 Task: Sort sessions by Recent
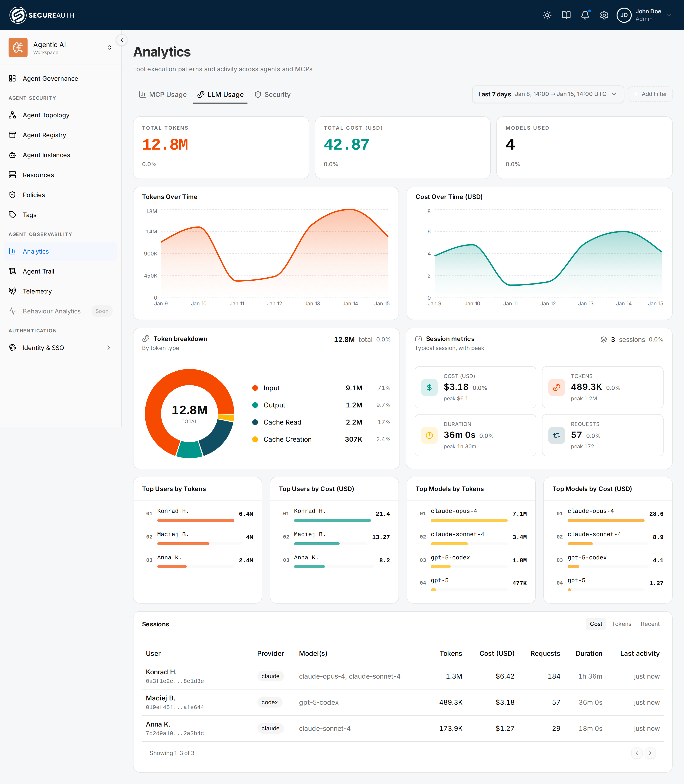click(x=650, y=624)
